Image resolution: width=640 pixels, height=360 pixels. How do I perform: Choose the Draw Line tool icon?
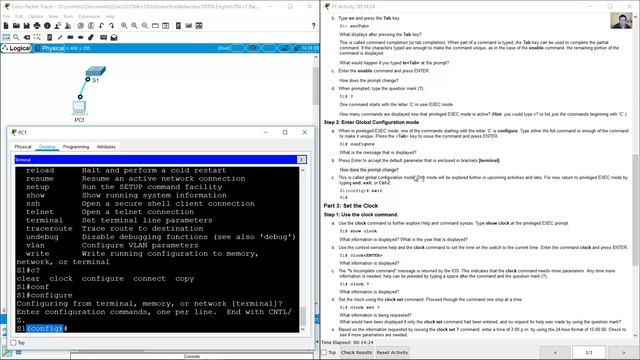click(60, 37)
